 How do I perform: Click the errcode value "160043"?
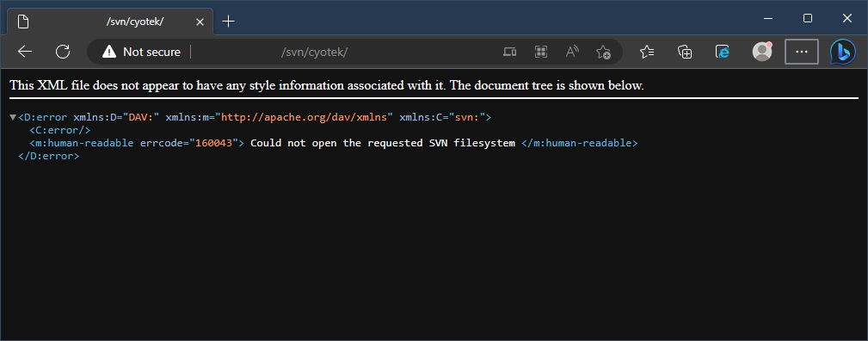pyautogui.click(x=213, y=143)
